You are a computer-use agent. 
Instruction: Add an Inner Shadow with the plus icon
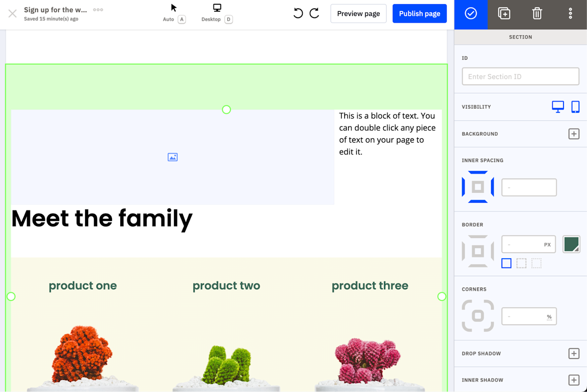coord(574,380)
